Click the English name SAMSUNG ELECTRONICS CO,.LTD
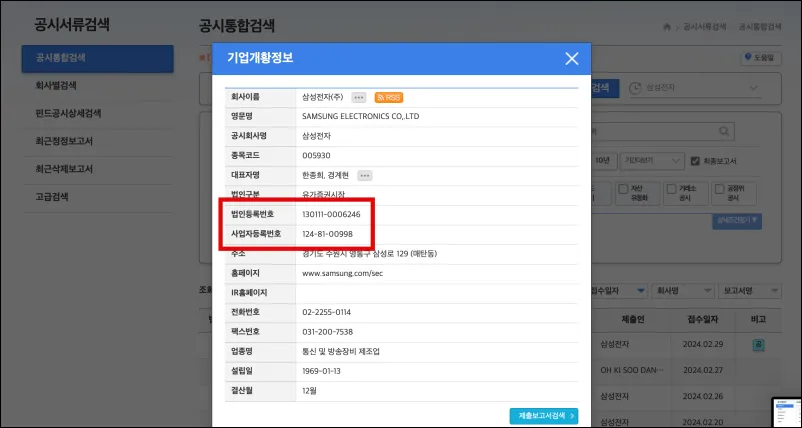Screen dimensions: 802x428 (361, 117)
